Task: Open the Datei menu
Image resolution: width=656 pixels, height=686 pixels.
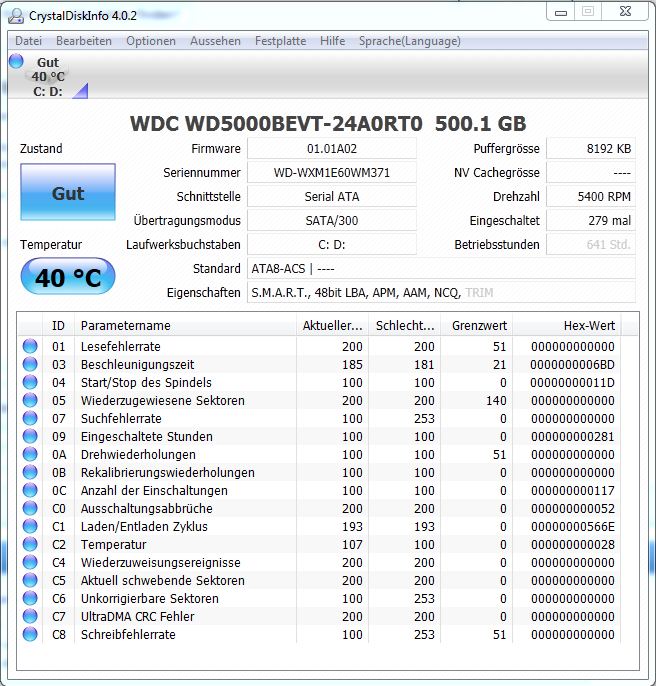Action: (x=28, y=41)
